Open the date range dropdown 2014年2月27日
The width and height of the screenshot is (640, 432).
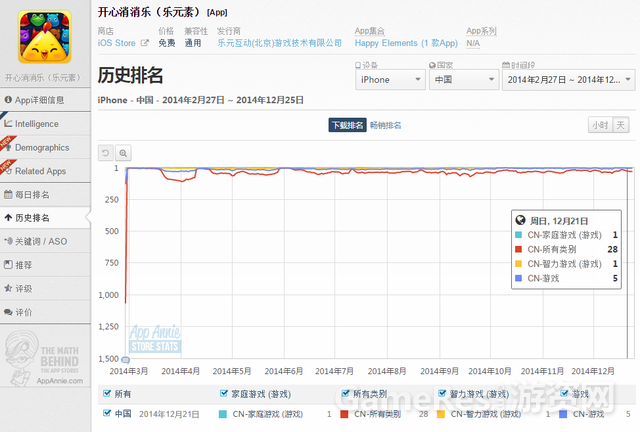click(569, 80)
